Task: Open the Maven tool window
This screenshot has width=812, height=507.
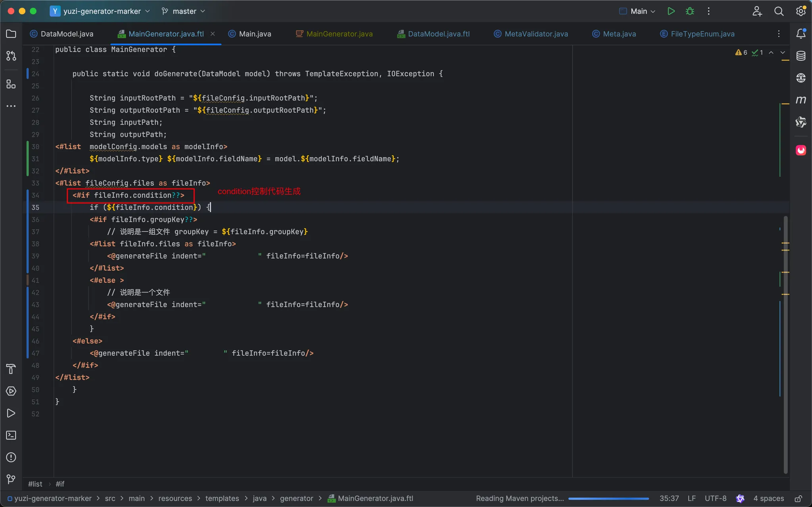Action: [801, 99]
